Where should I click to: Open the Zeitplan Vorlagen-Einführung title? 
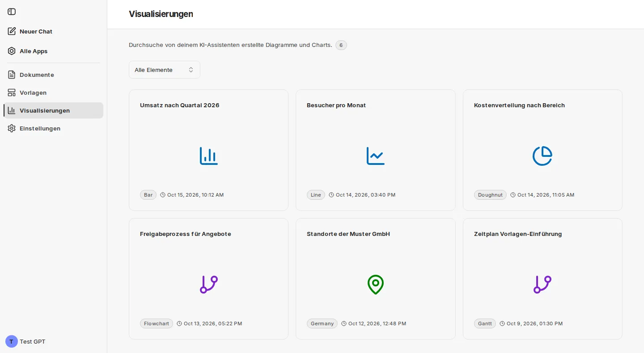click(518, 234)
